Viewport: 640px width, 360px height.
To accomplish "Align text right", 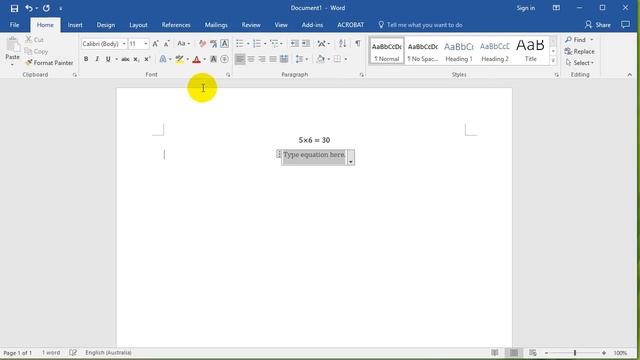I will (x=262, y=59).
